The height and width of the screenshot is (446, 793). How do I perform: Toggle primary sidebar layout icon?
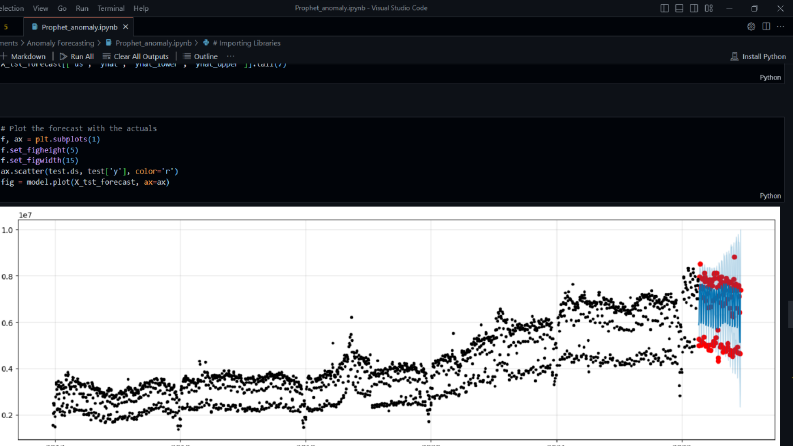point(664,8)
